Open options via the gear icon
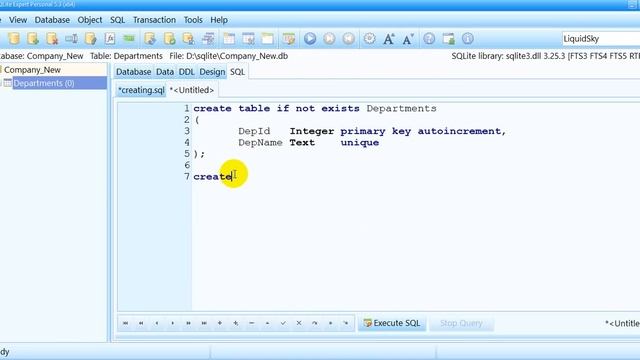Viewport: 640px width, 360px height. pyautogui.click(x=369, y=39)
